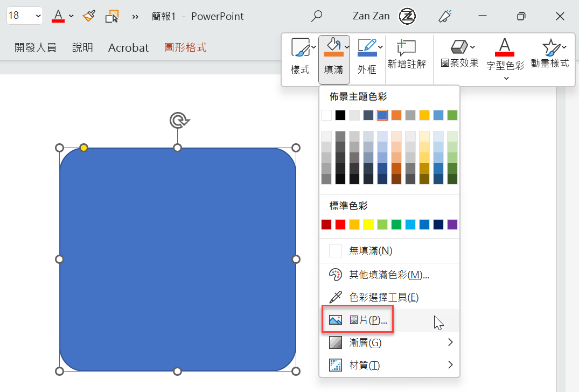Click the 外框 outline pen icon
Screen dimensions: 579x392
tap(367, 47)
